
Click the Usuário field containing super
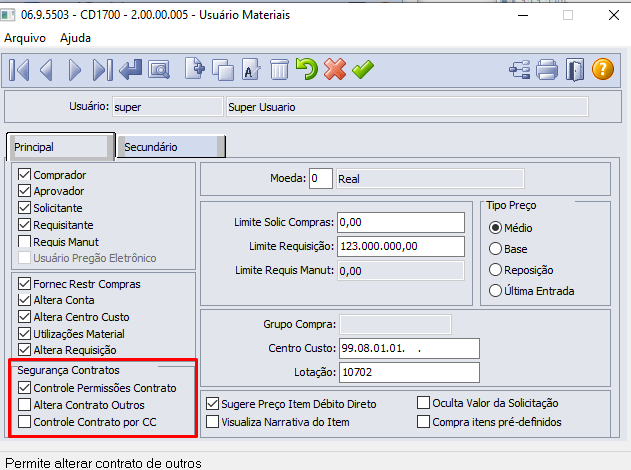[x=167, y=107]
